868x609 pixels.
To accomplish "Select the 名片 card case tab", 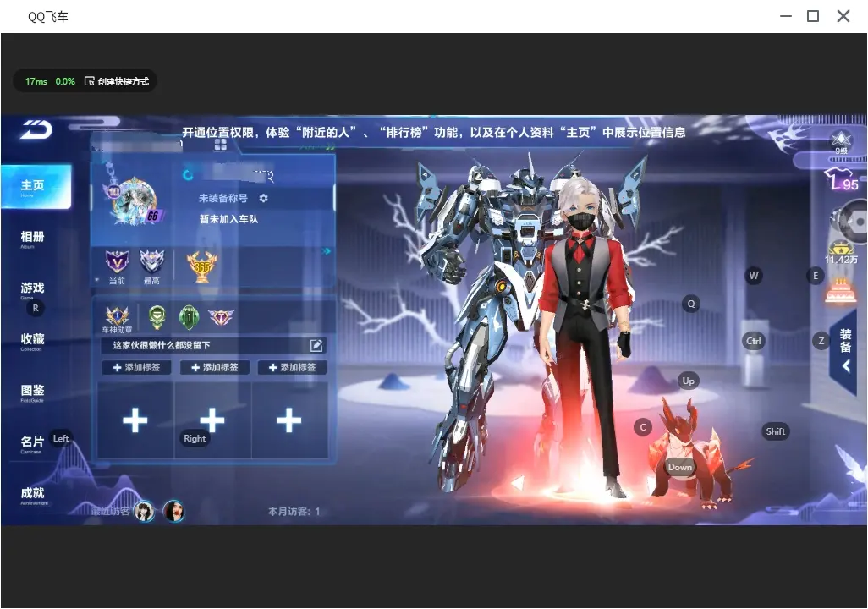I will [x=32, y=443].
